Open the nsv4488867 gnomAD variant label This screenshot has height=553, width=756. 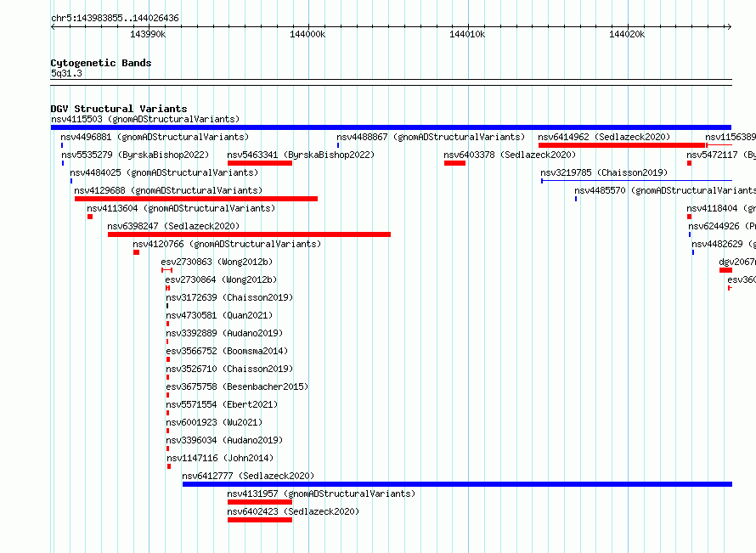click(431, 137)
